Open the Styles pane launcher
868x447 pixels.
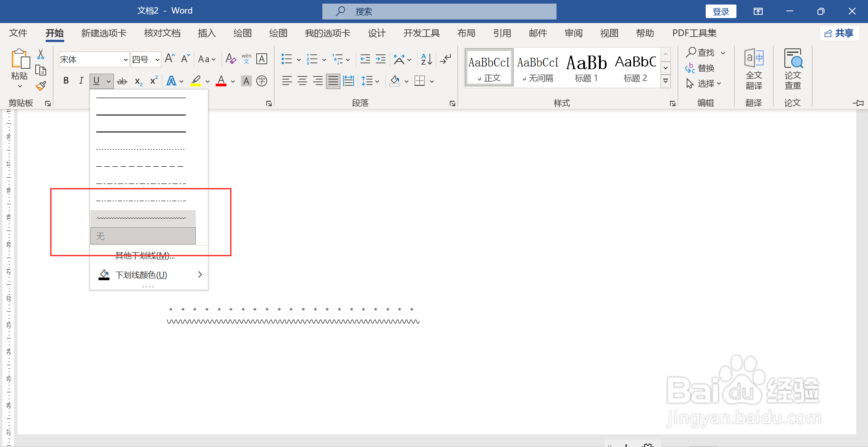click(x=673, y=104)
